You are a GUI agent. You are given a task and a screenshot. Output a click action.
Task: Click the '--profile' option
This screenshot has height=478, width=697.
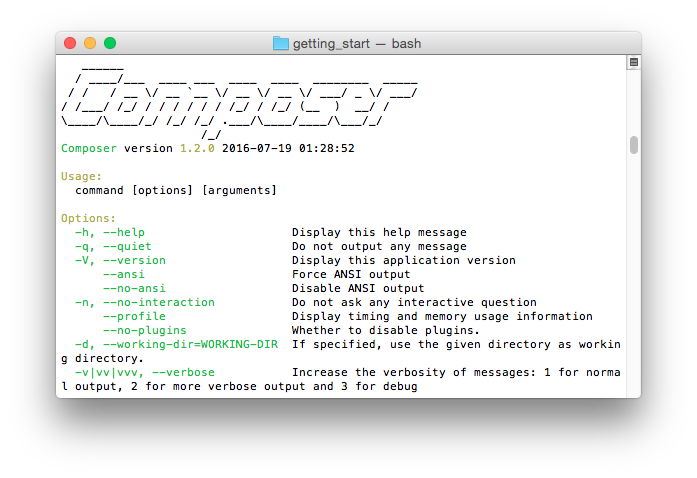(x=134, y=317)
